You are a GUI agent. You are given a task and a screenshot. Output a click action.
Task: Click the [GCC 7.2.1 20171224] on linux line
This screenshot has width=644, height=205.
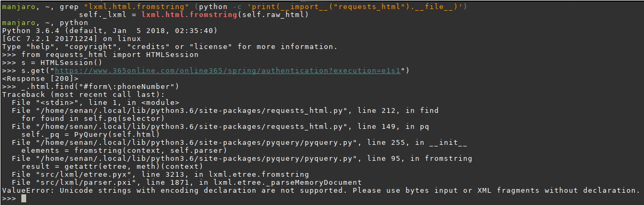point(72,38)
